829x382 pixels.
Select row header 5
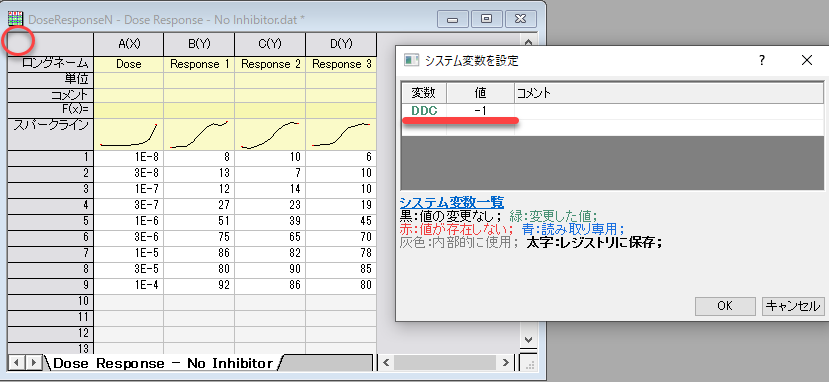(50, 221)
